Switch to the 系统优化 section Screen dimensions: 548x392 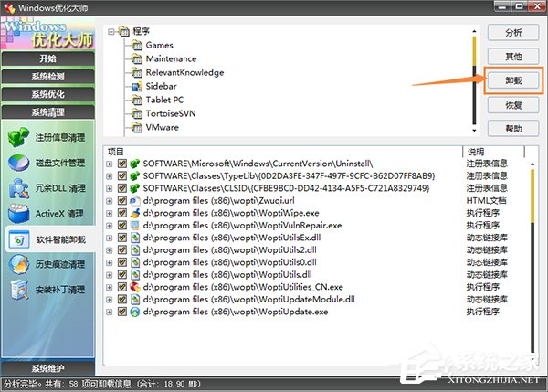[x=47, y=94]
